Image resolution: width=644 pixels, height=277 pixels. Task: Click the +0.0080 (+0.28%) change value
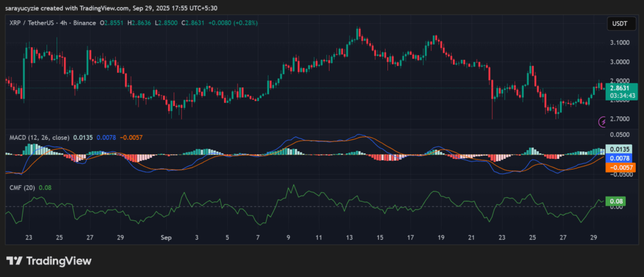point(235,23)
